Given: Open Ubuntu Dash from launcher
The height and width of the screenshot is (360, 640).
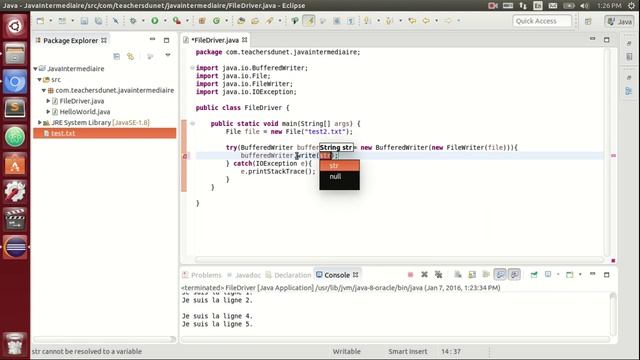Looking at the screenshot, I should click(x=15, y=26).
